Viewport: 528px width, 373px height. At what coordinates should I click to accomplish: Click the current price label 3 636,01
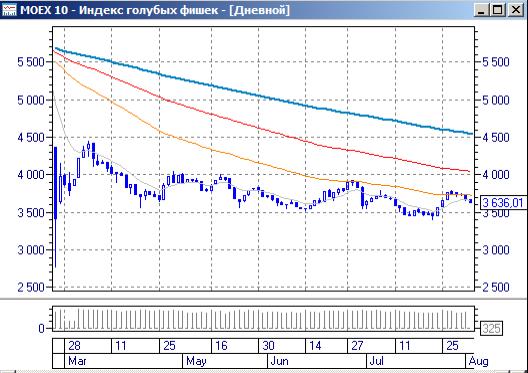[x=502, y=203]
